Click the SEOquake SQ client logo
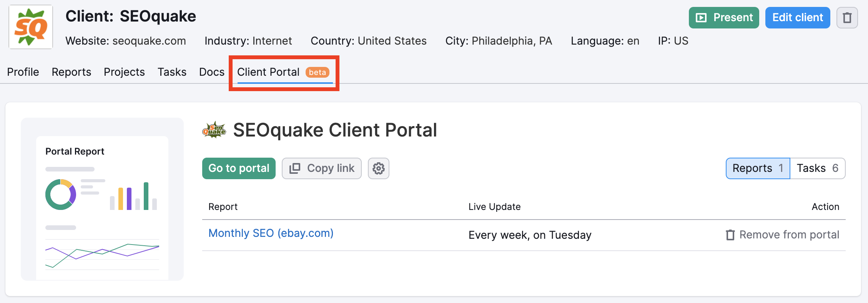This screenshot has width=868, height=303. coord(31,27)
